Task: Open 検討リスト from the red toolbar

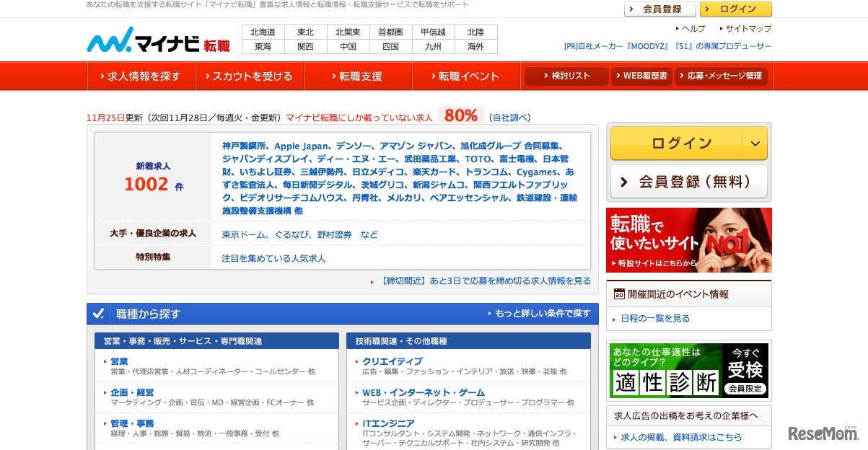Action: [x=566, y=76]
